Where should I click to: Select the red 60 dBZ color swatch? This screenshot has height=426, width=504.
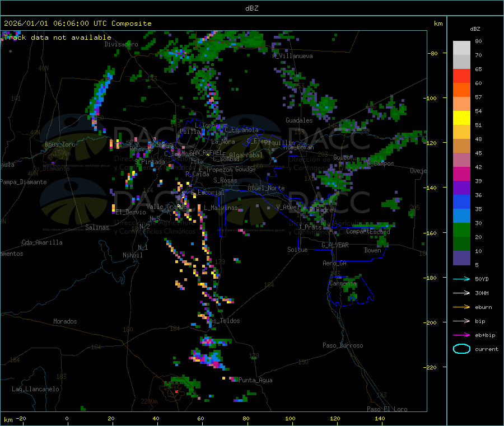click(461, 76)
